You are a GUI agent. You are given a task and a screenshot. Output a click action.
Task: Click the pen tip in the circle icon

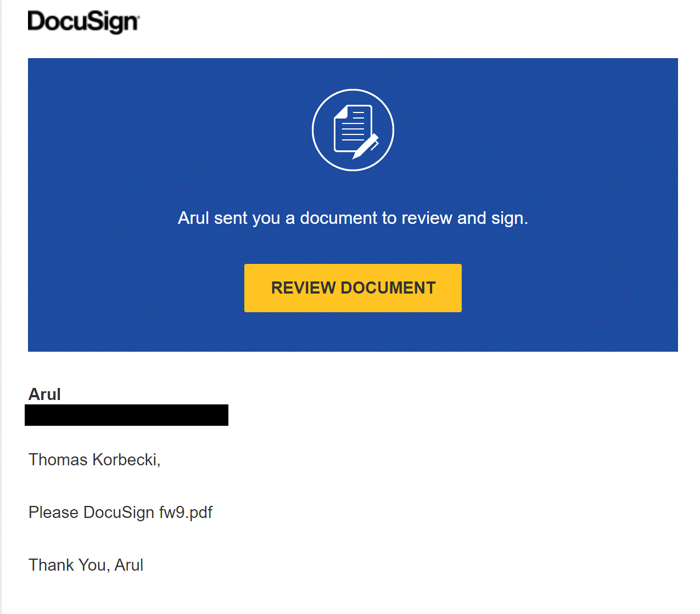click(x=357, y=155)
